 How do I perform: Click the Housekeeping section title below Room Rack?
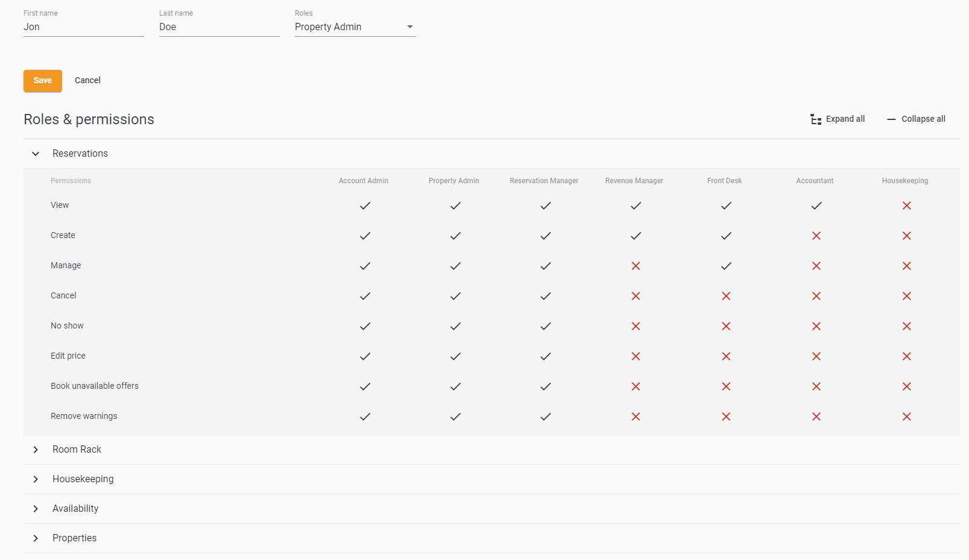(83, 479)
